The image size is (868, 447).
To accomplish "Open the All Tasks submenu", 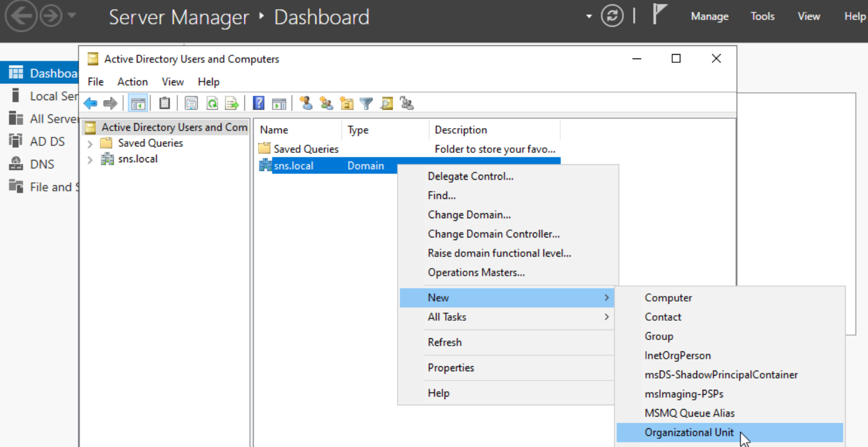I will [507, 317].
